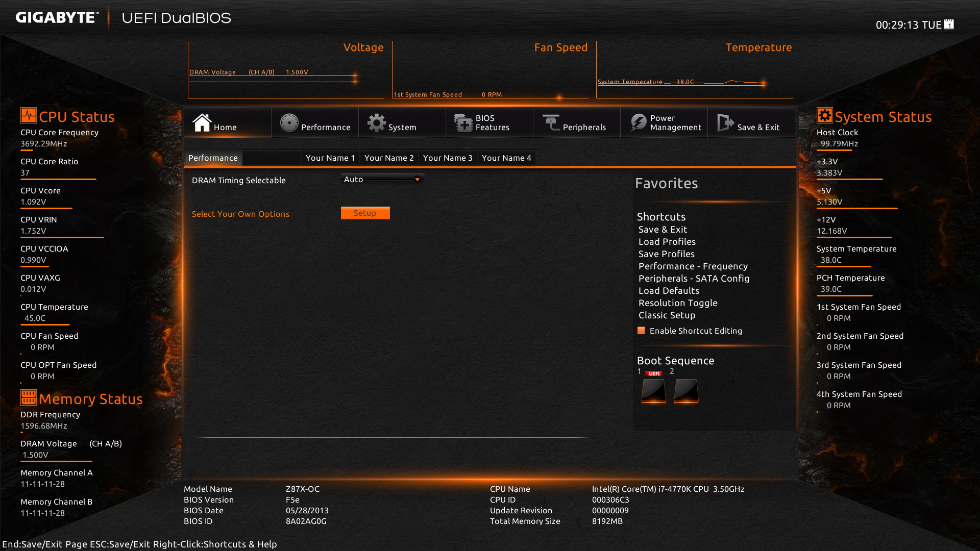The width and height of the screenshot is (980, 551).
Task: Click the Boot Sequence heading
Action: point(675,360)
